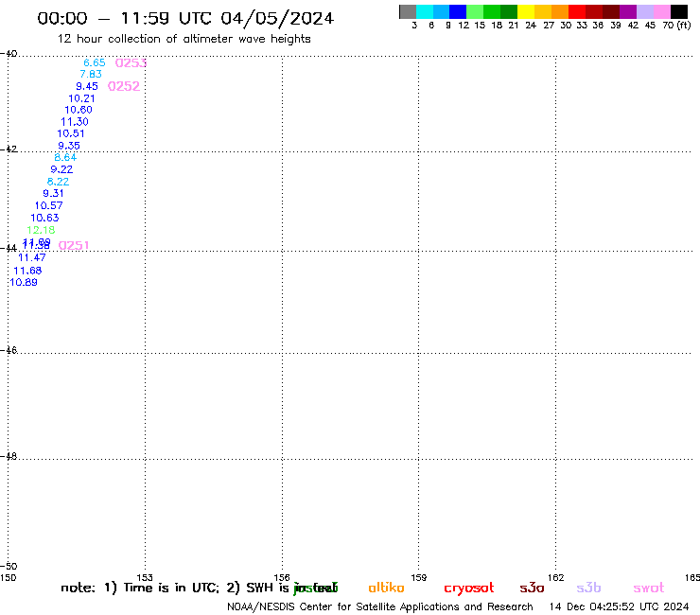Screen dimensions: 700x615
Task: Click the 9.22 wave height reading
Action: tap(61, 169)
